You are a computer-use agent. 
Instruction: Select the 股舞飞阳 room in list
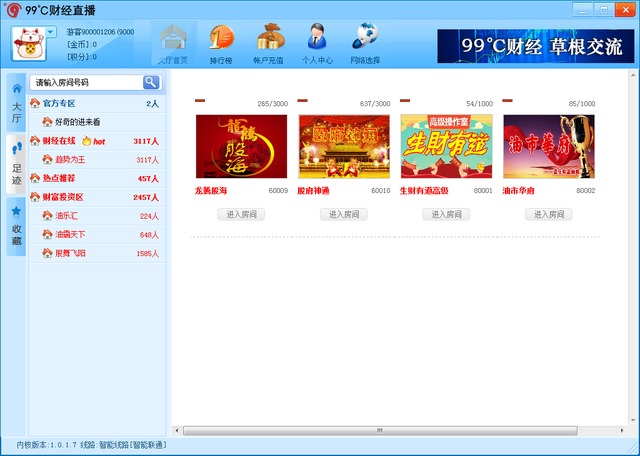tap(70, 254)
